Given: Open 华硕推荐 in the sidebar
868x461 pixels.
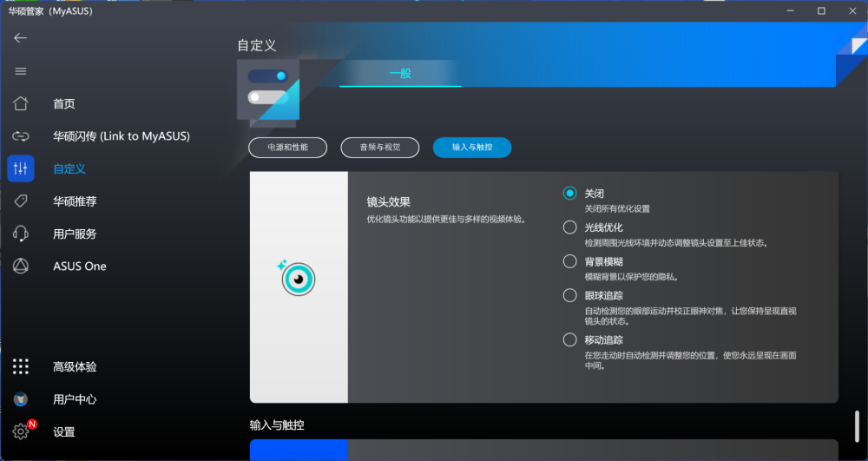Looking at the screenshot, I should coord(75,201).
